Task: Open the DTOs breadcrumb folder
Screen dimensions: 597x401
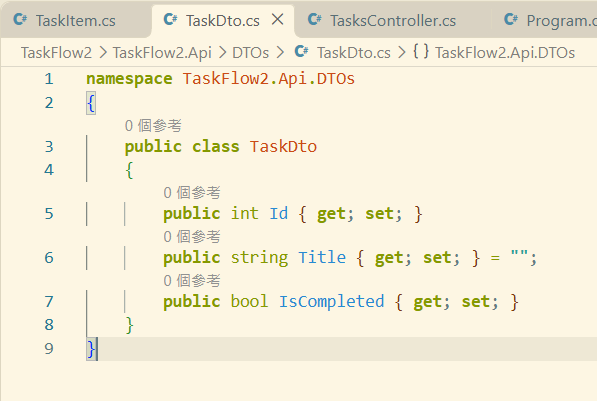Action: (x=251, y=53)
